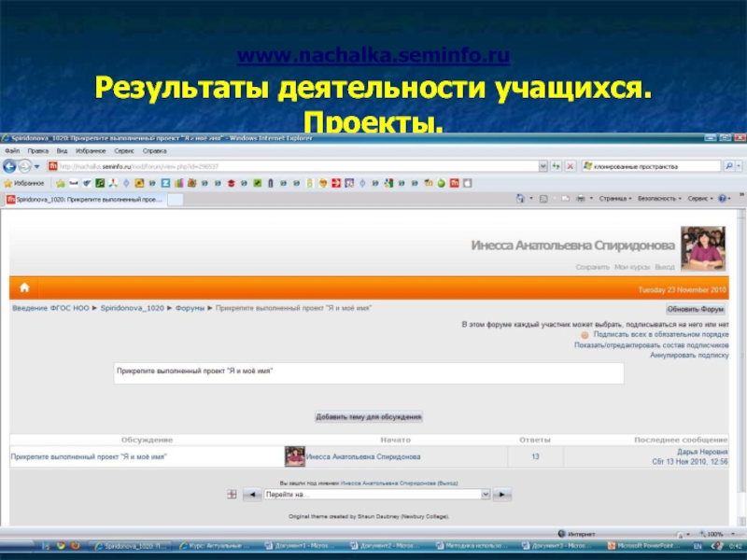The width and height of the screenshot is (747, 560).
Task: Click the Обновить Форум button
Action: [695, 309]
